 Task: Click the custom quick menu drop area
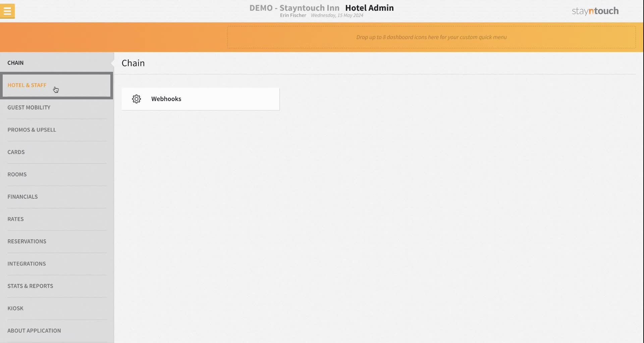pyautogui.click(x=431, y=37)
